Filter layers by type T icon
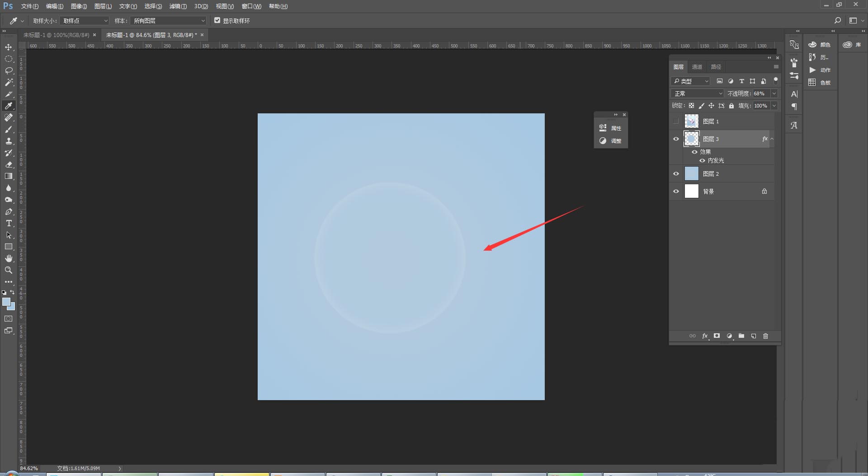868x476 pixels. coord(741,81)
